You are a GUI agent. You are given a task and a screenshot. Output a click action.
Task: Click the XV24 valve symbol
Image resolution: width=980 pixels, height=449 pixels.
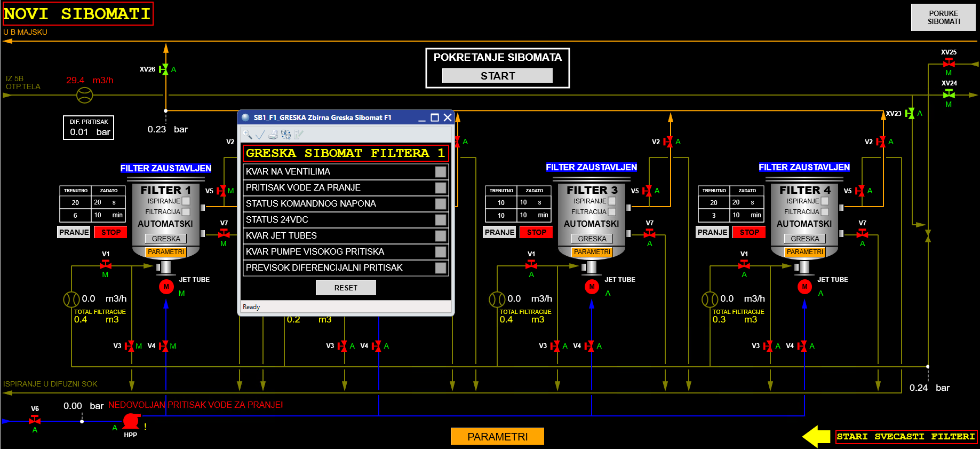point(949,94)
